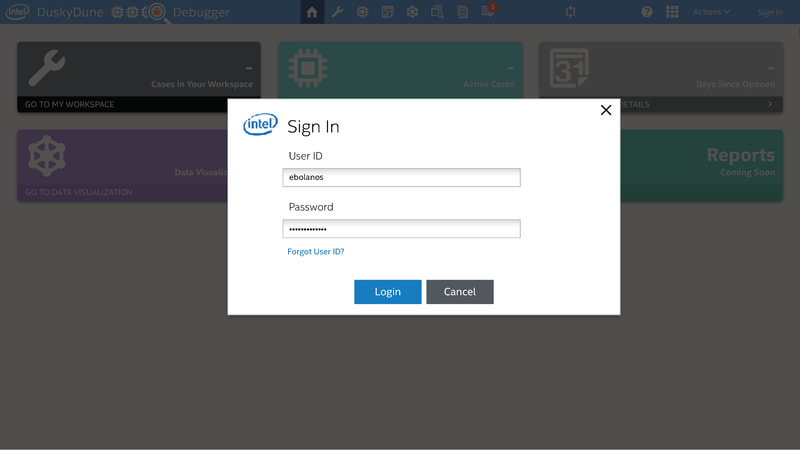Open the wrench workspace icon in navbar

coord(337,12)
